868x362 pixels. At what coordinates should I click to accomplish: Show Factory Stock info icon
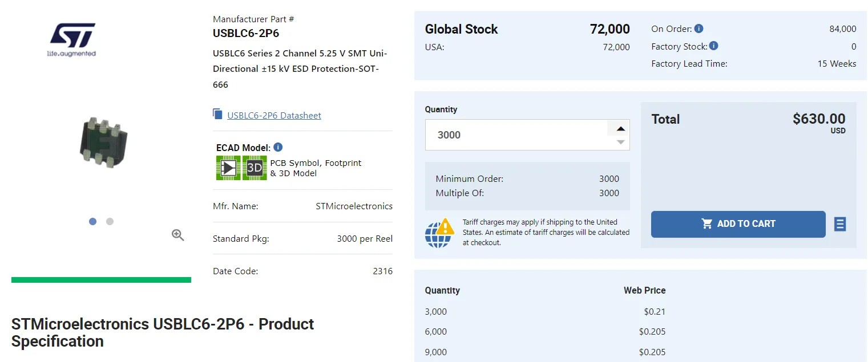[713, 46]
